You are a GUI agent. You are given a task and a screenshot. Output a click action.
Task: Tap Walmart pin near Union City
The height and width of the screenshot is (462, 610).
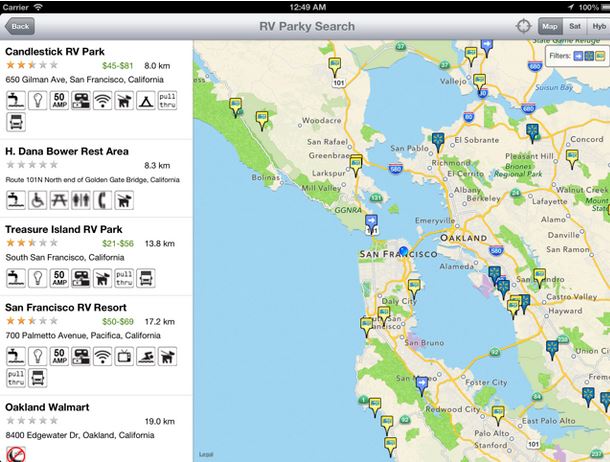(x=552, y=350)
